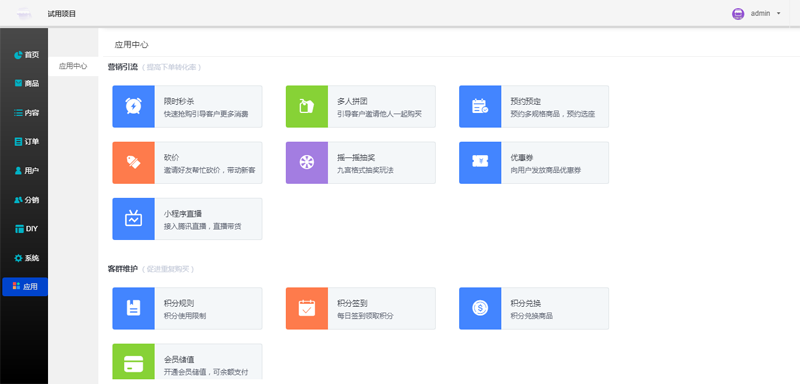800x384 pixels.
Task: Click the 应用中心 page header title
Action: point(132,44)
